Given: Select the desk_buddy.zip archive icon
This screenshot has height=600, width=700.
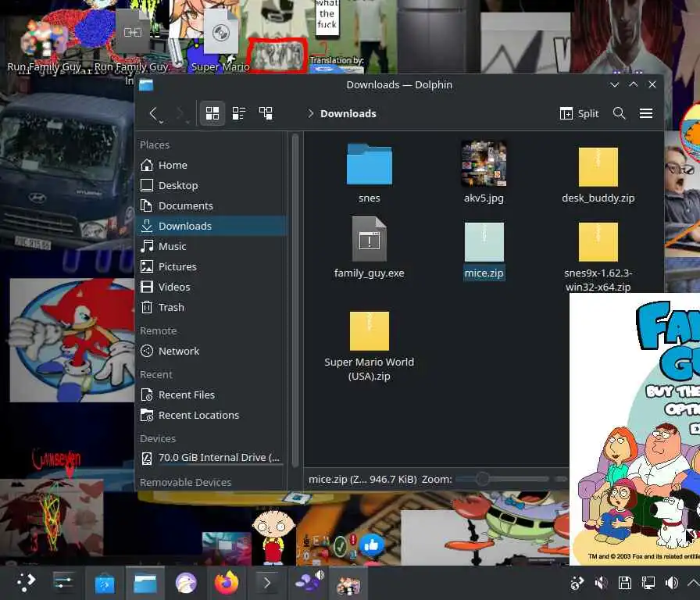Looking at the screenshot, I should click(x=598, y=166).
